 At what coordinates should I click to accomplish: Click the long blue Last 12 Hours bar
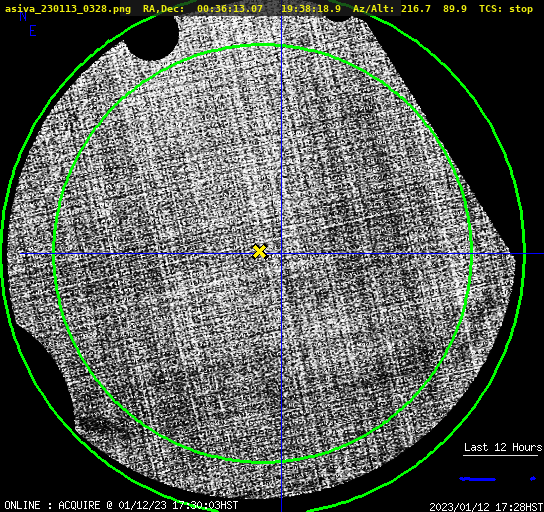(x=477, y=479)
